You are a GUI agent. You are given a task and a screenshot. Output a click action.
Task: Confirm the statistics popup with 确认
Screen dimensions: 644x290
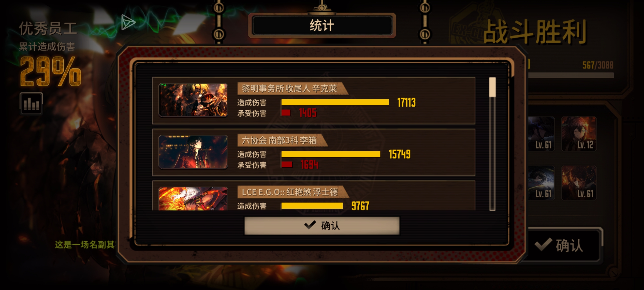322,226
